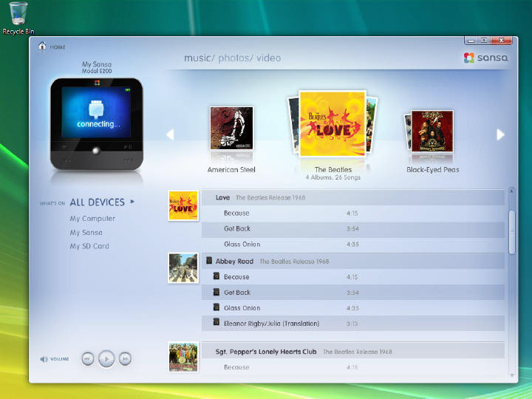Image resolution: width=532 pixels, height=399 pixels.
Task: Click device icon beside Abbey Road album title
Action: (209, 261)
